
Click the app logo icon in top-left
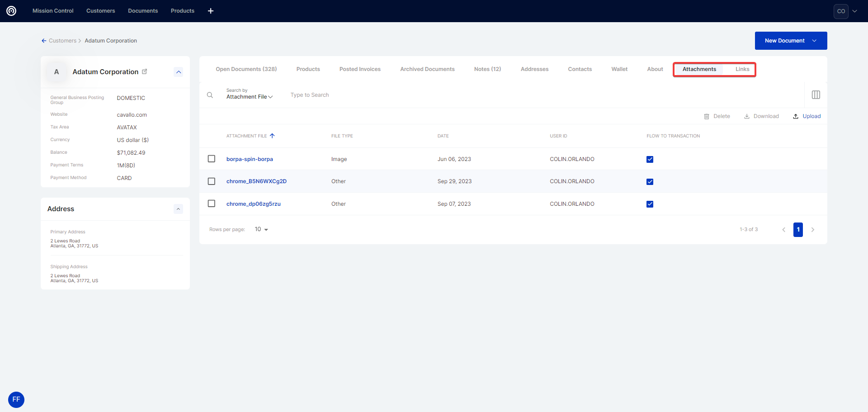[11, 11]
